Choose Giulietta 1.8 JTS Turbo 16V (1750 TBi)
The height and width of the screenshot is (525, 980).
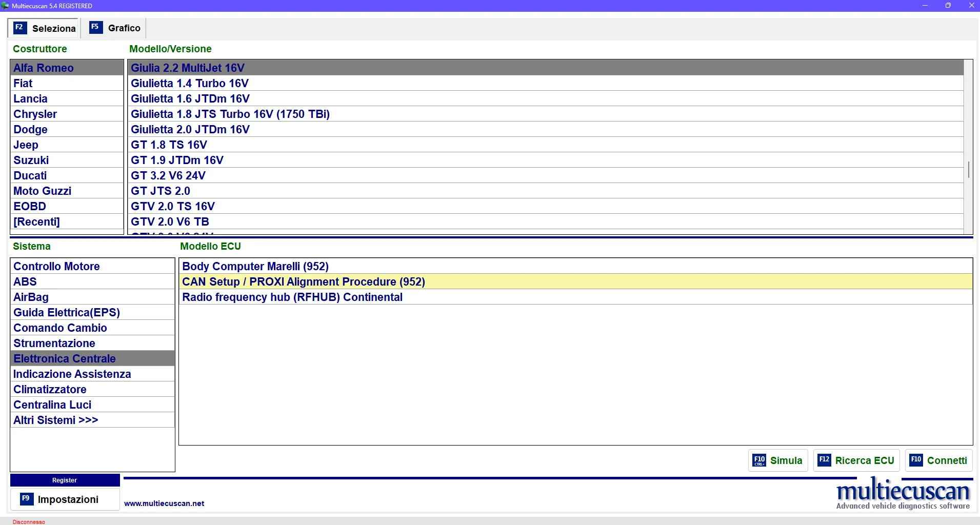coord(546,114)
